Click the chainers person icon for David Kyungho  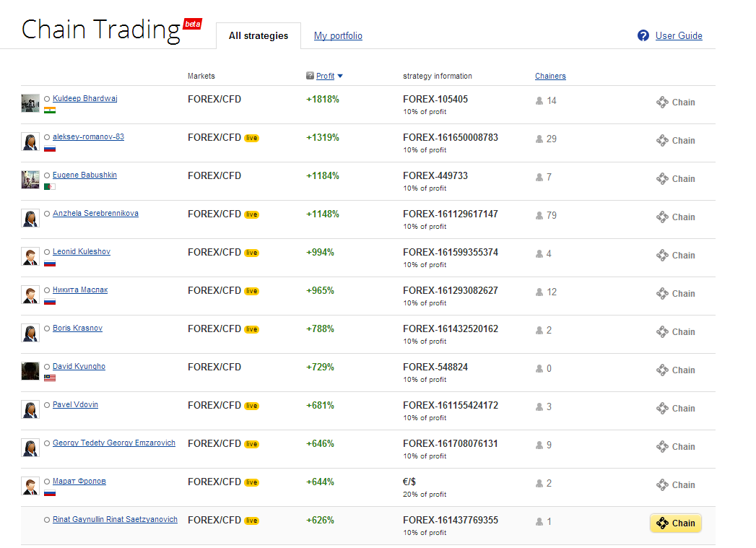coord(539,368)
